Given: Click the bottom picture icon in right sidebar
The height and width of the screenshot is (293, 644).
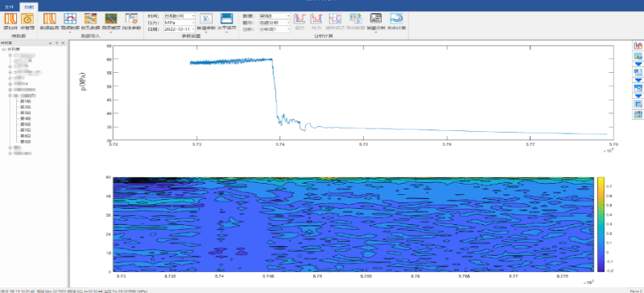Looking at the screenshot, I should pos(638,114).
